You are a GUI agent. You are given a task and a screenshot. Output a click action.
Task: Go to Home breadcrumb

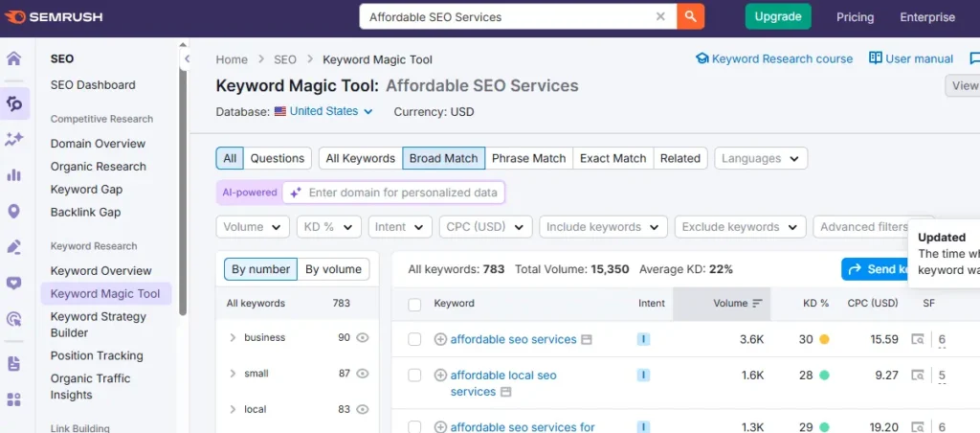pyautogui.click(x=232, y=59)
